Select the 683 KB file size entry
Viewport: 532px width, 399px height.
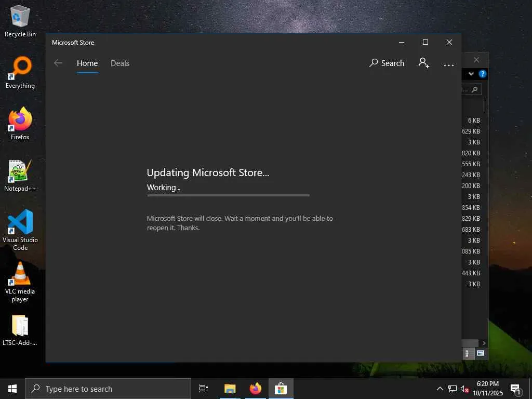click(x=471, y=229)
